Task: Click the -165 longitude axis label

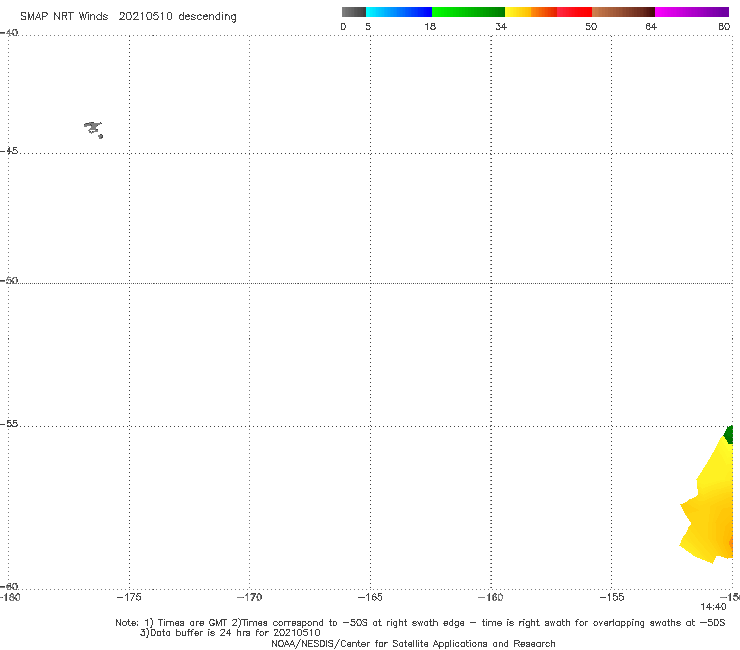Action: tap(370, 597)
